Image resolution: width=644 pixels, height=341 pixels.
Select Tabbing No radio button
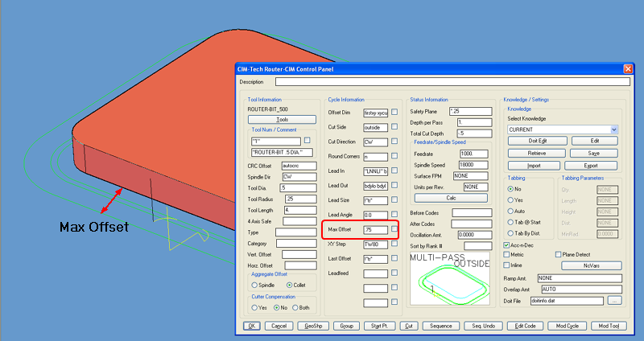pyautogui.click(x=510, y=189)
